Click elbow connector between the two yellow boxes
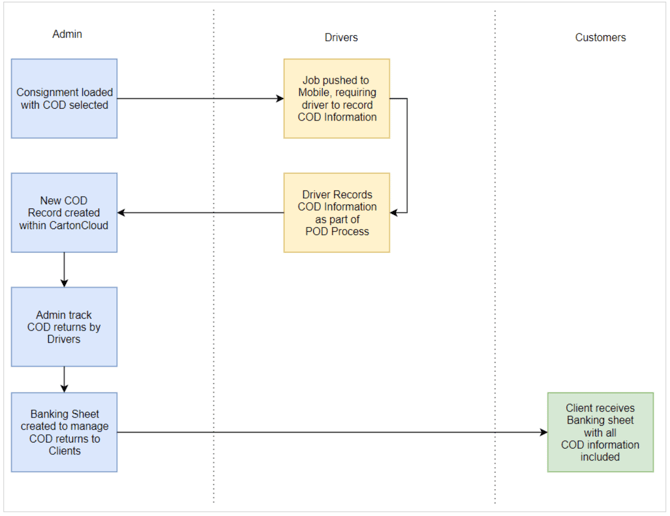This screenshot has width=670, height=516. pos(406,155)
